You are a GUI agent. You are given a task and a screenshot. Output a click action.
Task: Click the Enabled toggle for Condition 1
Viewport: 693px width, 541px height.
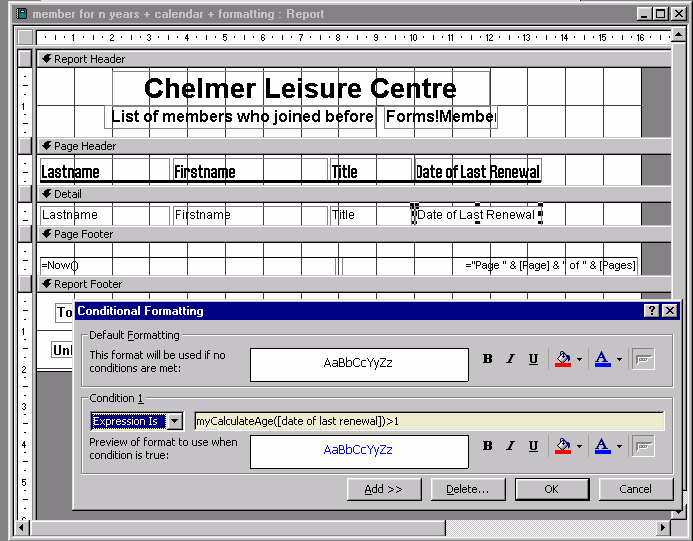coord(643,447)
